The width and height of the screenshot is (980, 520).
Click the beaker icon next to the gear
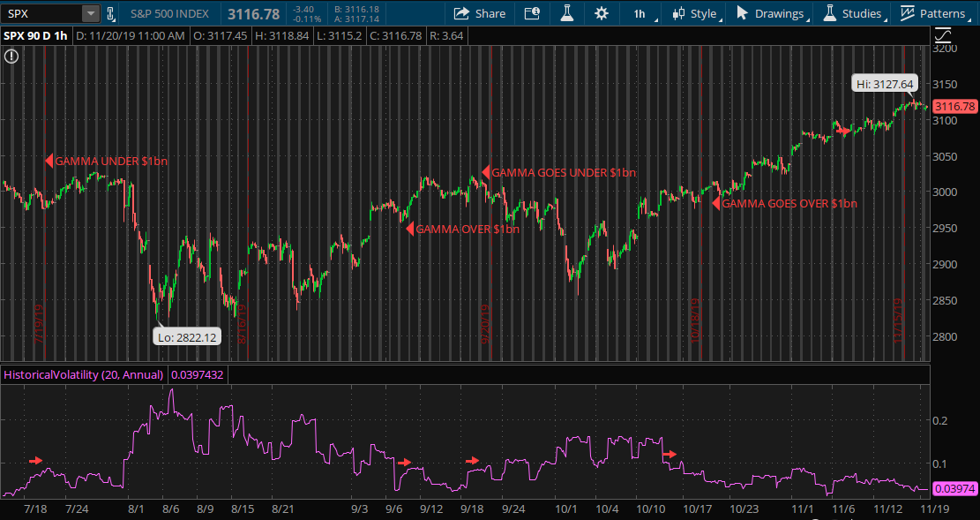click(x=566, y=14)
